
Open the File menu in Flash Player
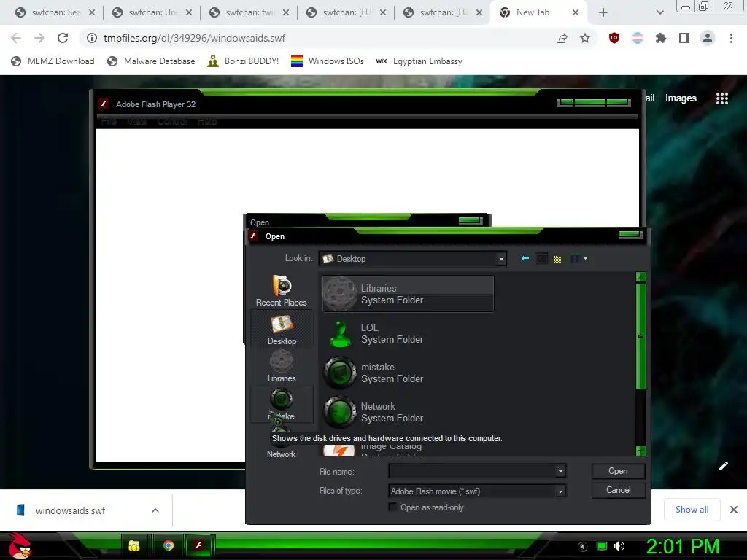[109, 122]
